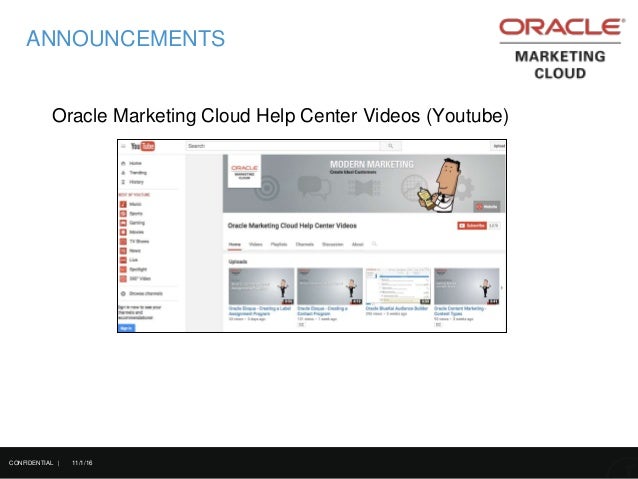638x479 pixels.
Task: Click the subscriber count beside Subscribe
Action: coord(494,225)
